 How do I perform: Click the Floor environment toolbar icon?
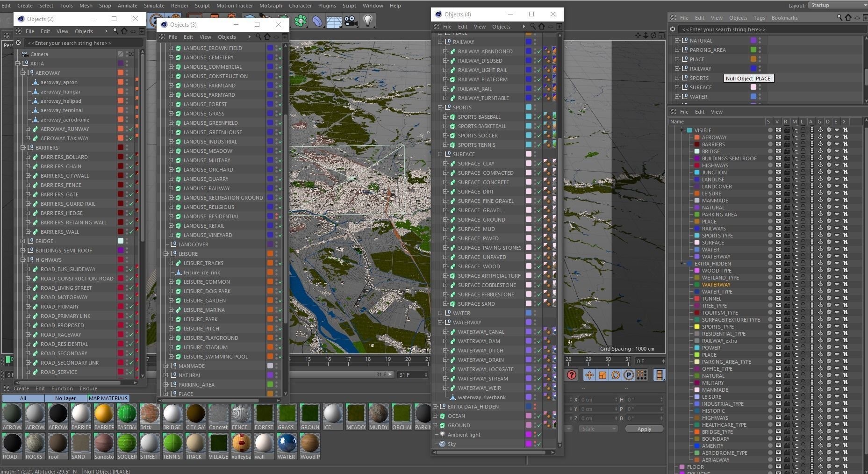[x=334, y=21]
